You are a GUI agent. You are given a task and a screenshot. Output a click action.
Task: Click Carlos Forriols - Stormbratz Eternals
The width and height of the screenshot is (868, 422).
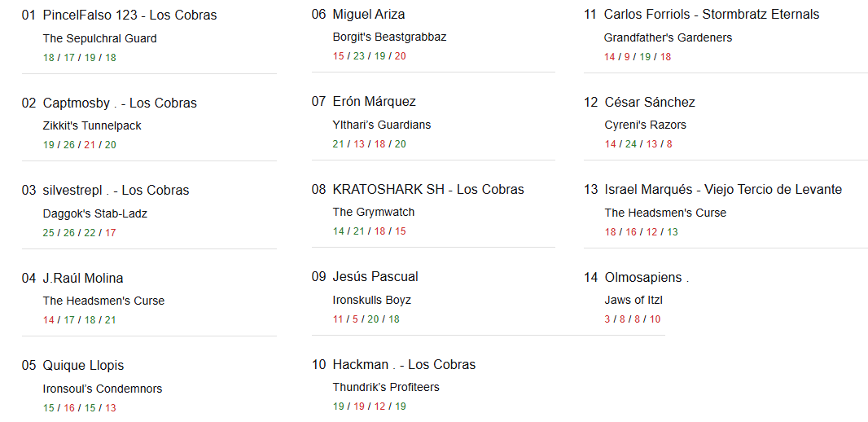(x=712, y=15)
